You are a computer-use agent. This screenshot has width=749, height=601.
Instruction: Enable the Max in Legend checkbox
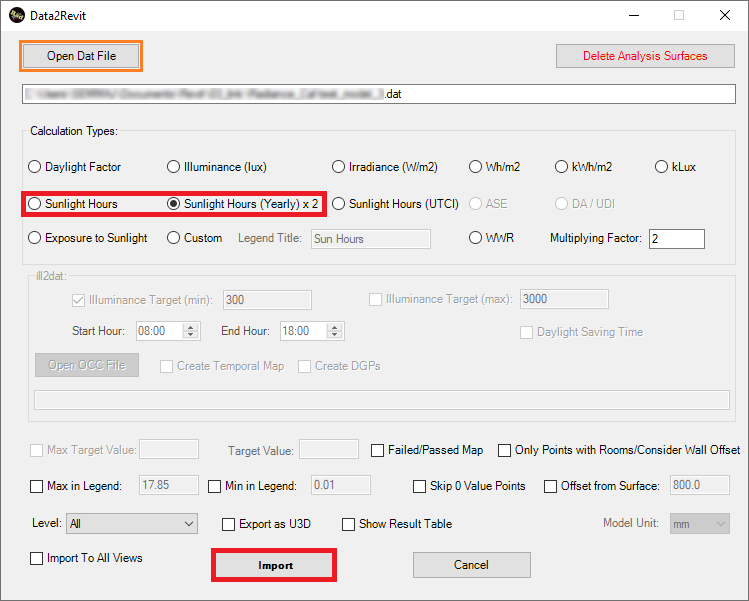[36, 486]
